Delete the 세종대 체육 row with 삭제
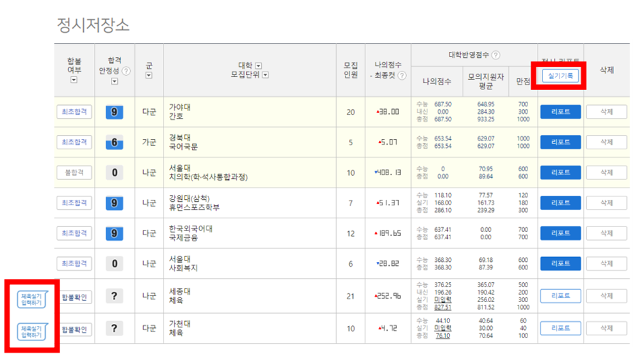The width and height of the screenshot is (644, 358). tap(607, 296)
